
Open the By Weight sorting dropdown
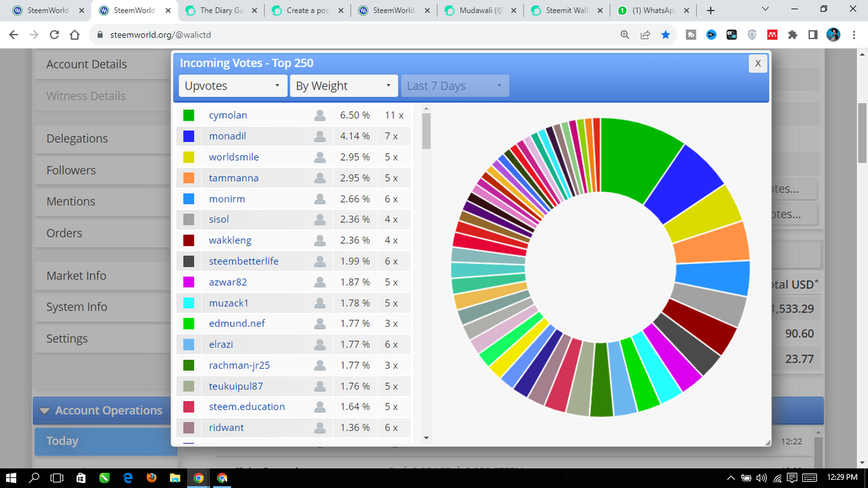click(344, 86)
